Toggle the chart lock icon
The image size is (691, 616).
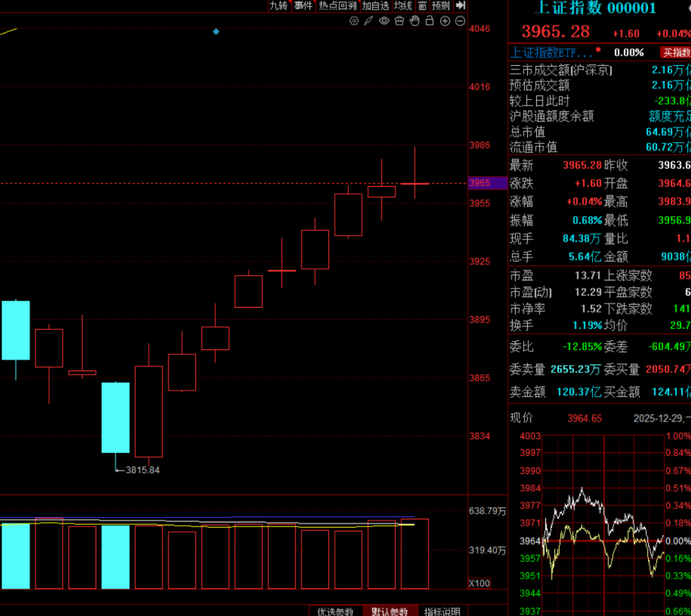[x=429, y=21]
